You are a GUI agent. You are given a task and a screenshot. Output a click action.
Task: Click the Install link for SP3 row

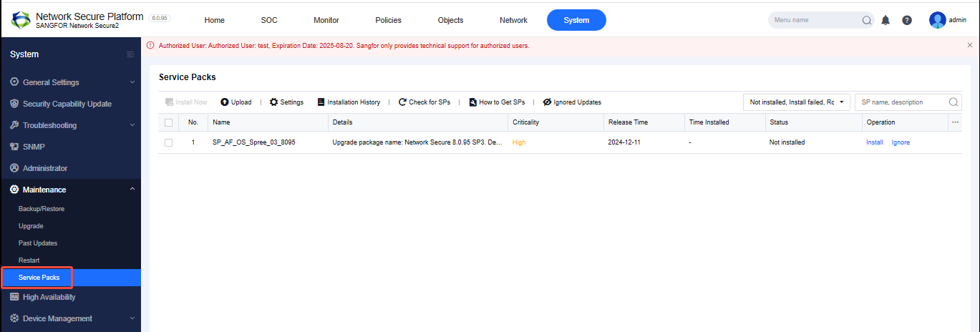875,142
